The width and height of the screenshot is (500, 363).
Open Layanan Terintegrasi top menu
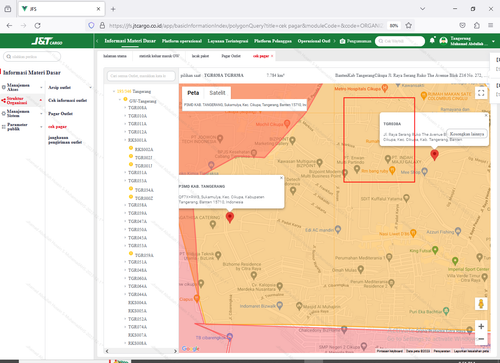click(x=228, y=41)
